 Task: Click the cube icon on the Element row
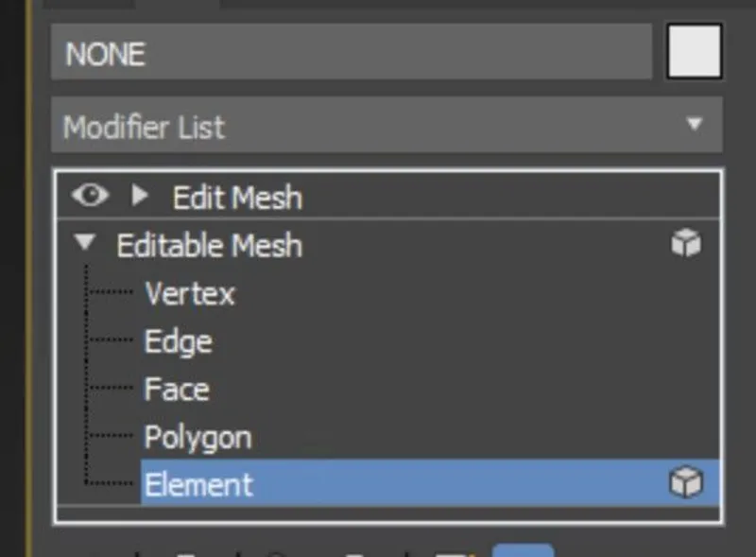pyautogui.click(x=687, y=482)
